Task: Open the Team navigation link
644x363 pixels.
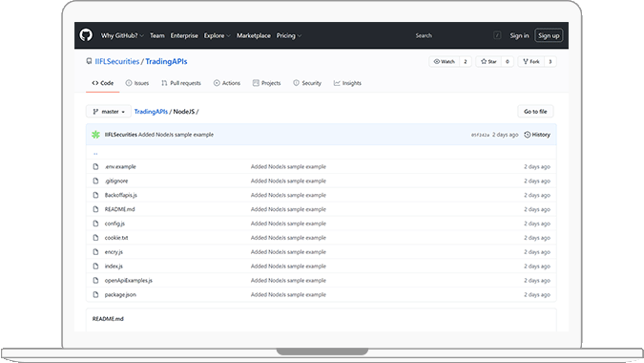Action: pos(156,35)
